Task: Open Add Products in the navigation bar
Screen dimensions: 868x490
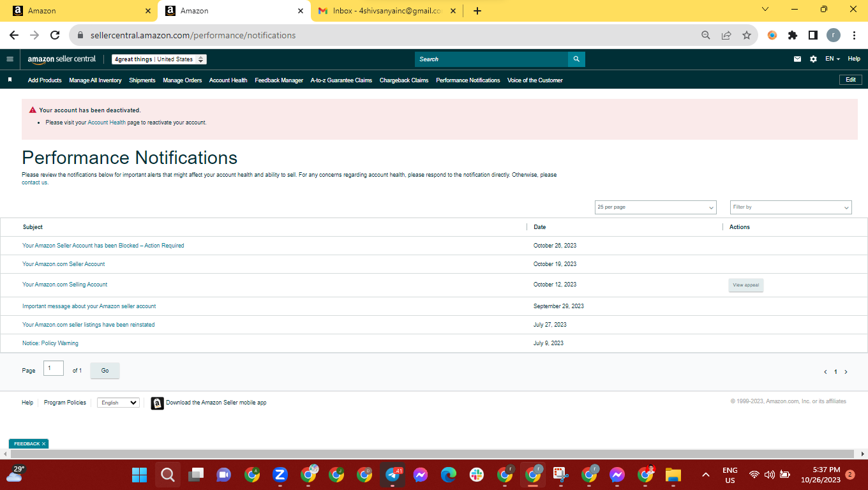Action: coord(45,80)
